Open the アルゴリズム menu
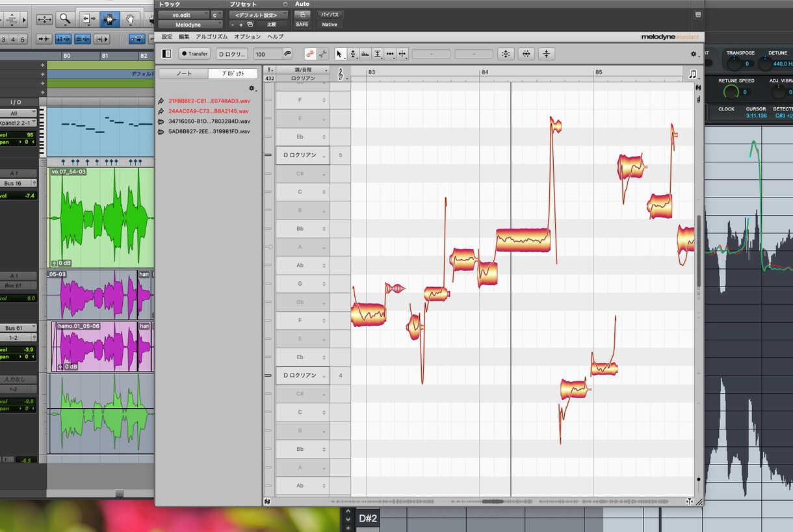 (x=212, y=37)
